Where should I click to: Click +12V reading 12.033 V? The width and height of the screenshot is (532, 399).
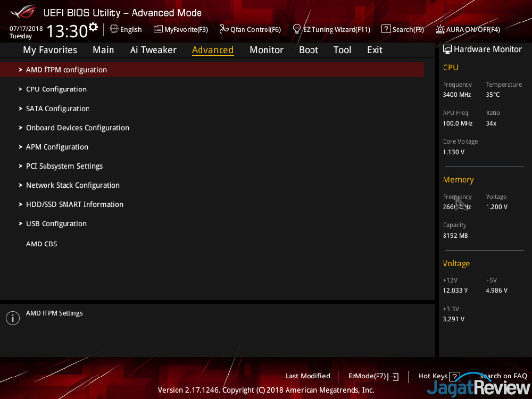(455, 290)
